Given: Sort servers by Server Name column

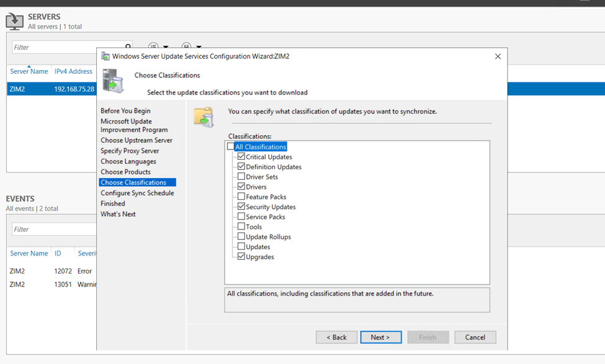Looking at the screenshot, I should [29, 71].
